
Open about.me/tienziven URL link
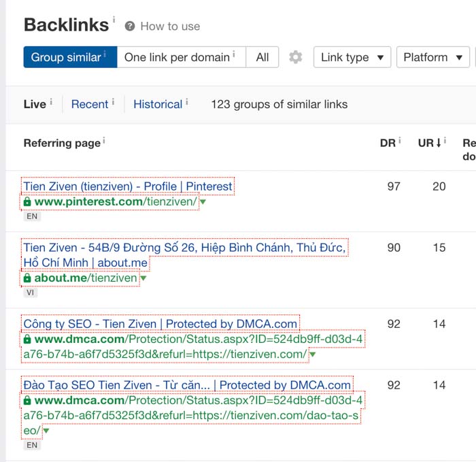point(86,278)
